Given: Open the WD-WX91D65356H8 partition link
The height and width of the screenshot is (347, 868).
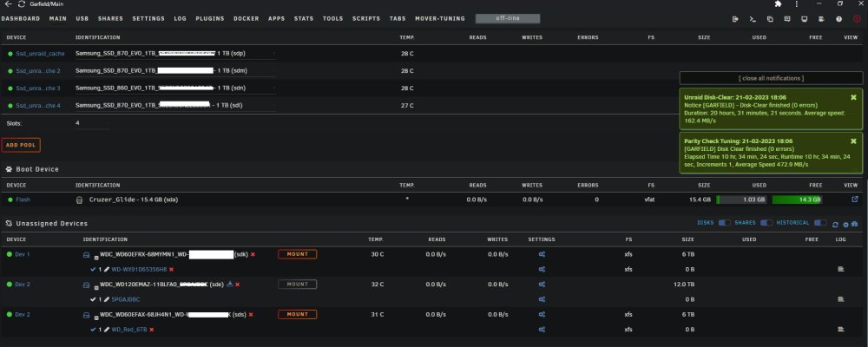Looking at the screenshot, I should (x=139, y=269).
